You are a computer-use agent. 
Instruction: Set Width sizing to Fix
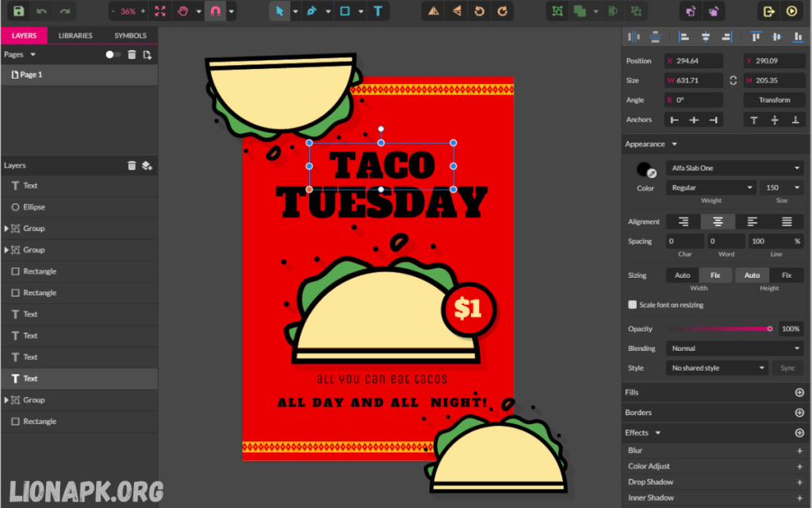point(715,275)
